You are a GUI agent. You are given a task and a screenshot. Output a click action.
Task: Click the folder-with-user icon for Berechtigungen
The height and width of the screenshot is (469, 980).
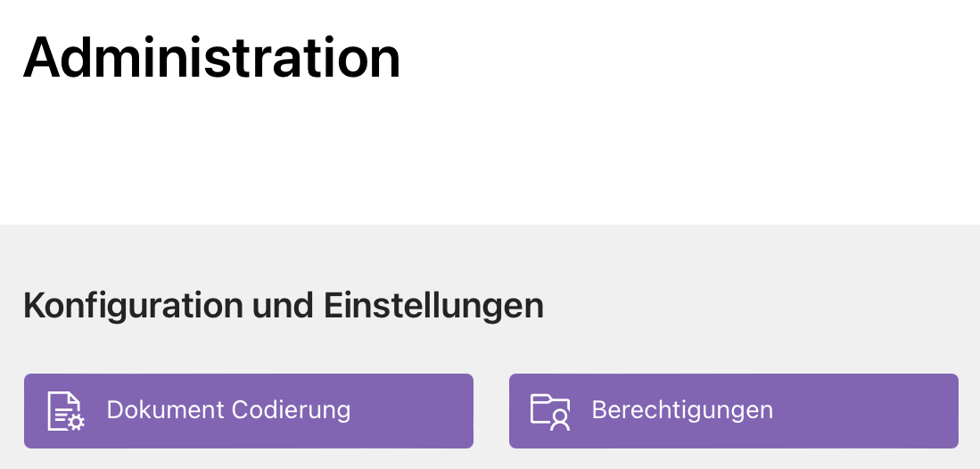550,411
